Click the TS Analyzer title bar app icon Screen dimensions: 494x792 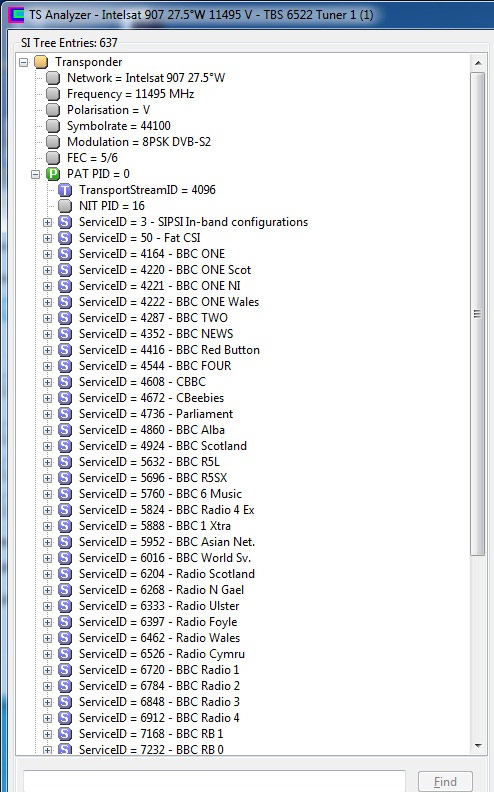(16, 15)
